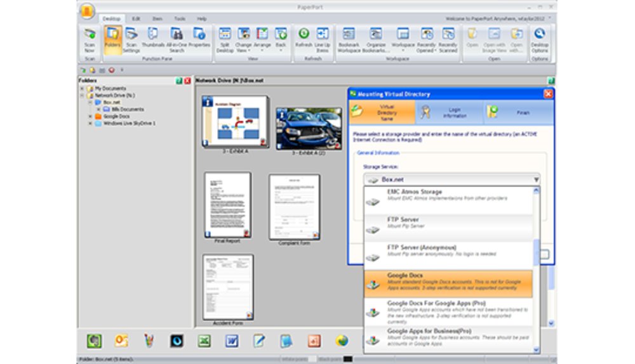Send to Word icon in Send To bar
The width and height of the screenshot is (635, 364).
pyautogui.click(x=232, y=341)
